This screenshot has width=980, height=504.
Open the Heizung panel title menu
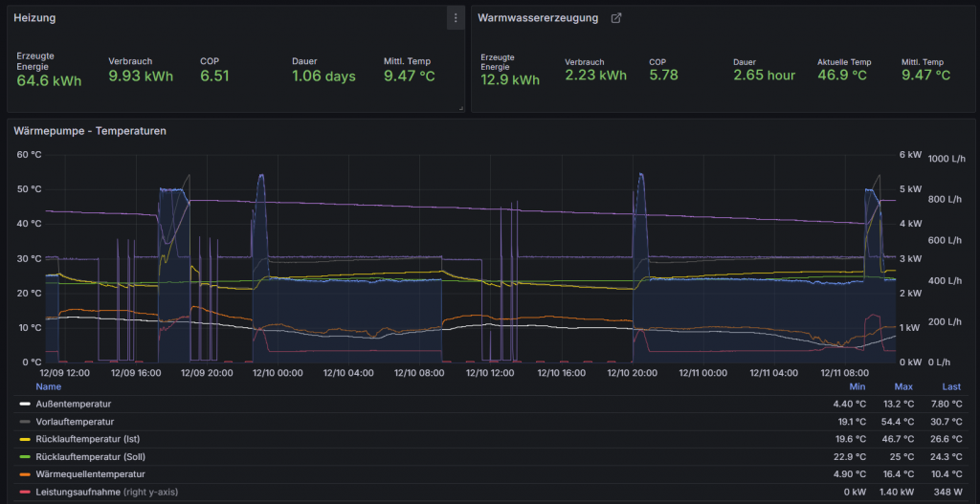pyautogui.click(x=34, y=18)
